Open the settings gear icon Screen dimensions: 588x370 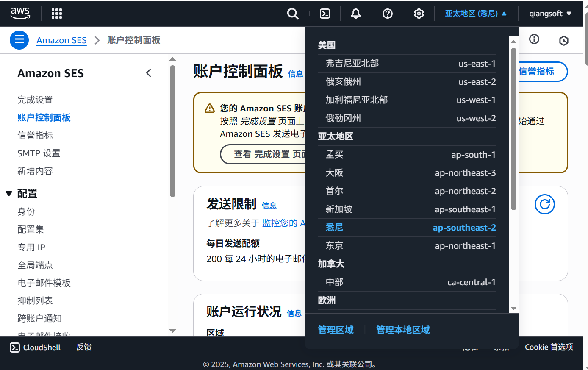tap(419, 14)
